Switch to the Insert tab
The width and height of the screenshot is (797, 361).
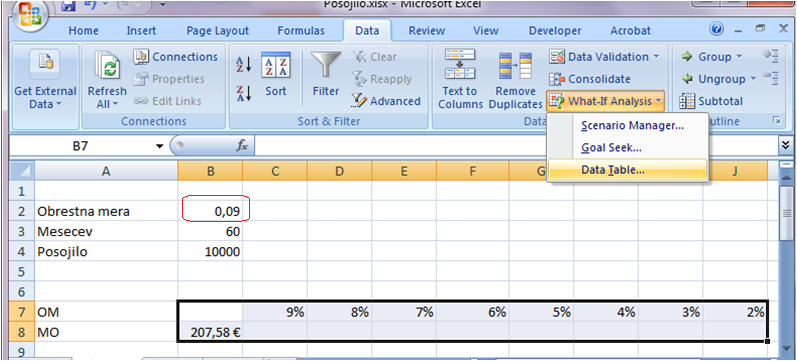141,31
